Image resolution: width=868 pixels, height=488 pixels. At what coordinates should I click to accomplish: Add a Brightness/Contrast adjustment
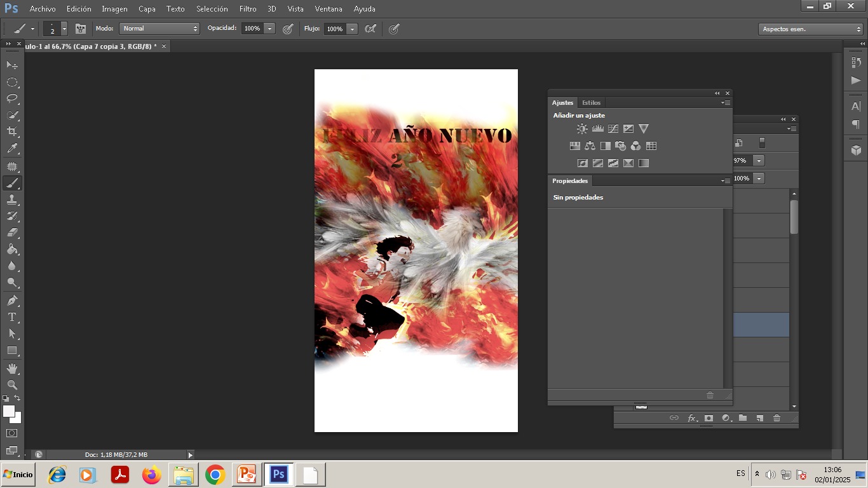click(582, 128)
